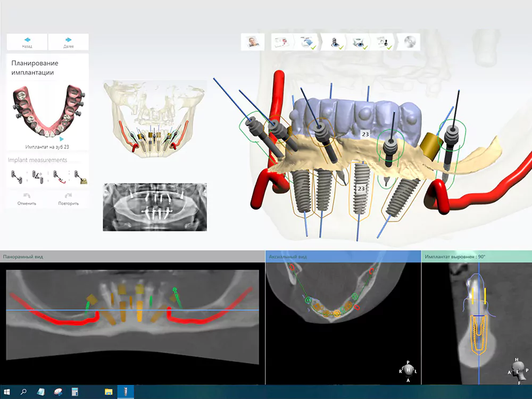Open the Notepad taskbar icon
532x399 pixels.
41,392
